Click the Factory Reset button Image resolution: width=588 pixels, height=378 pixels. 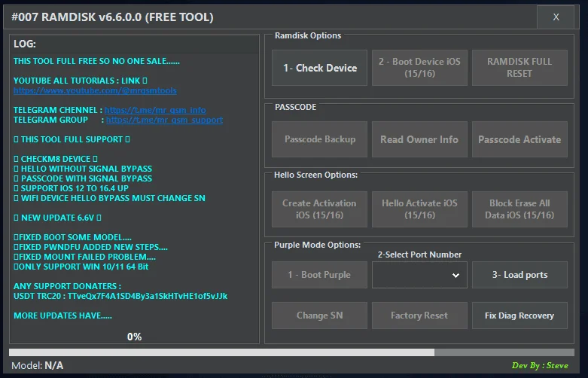[419, 316]
